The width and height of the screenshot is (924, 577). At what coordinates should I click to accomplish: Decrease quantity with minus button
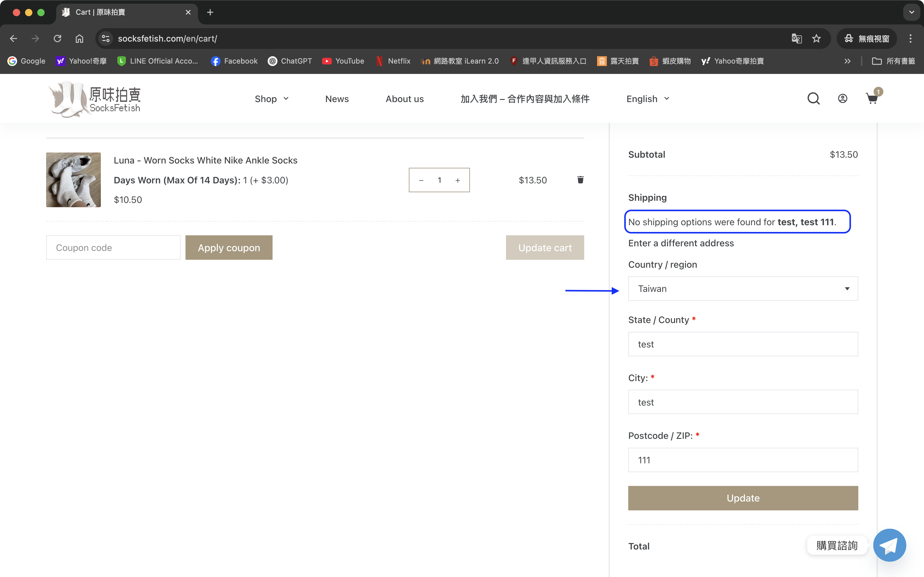[421, 180]
